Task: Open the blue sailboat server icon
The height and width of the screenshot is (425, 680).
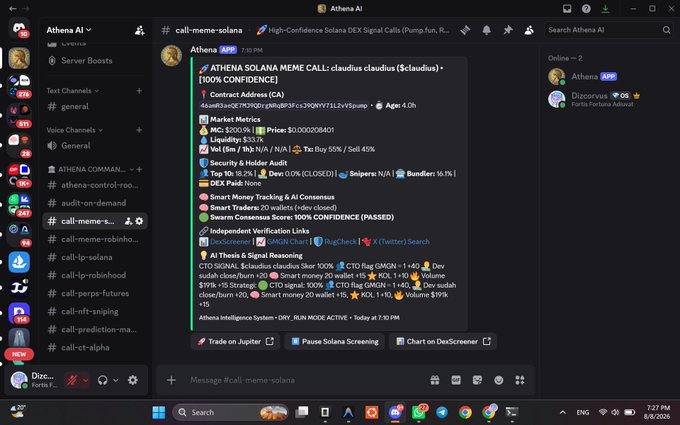Action: click(x=19, y=262)
